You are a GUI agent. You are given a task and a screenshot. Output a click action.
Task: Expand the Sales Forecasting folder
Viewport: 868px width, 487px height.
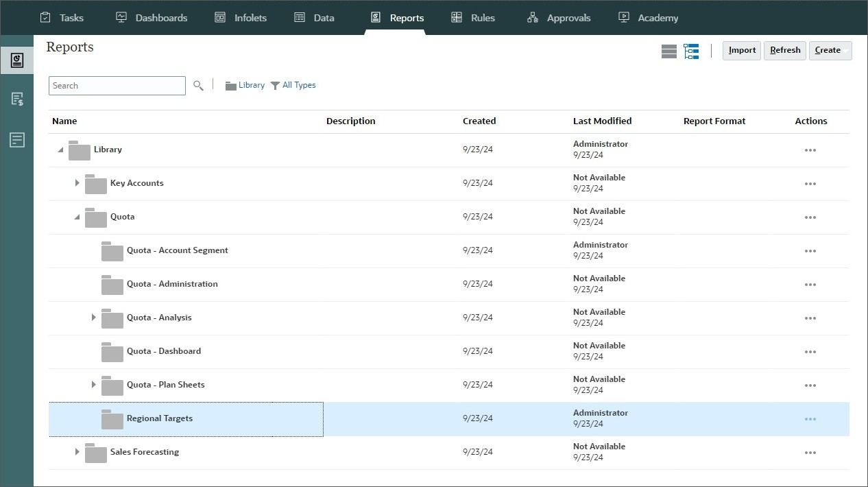[x=77, y=452]
